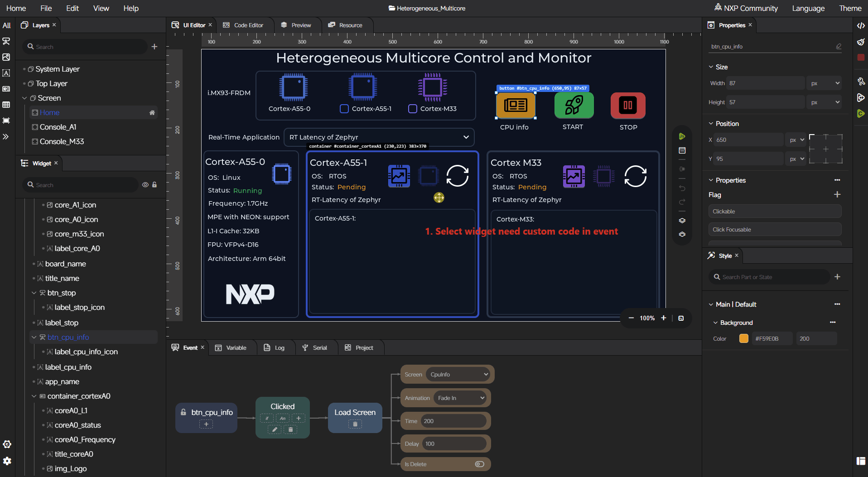
Task: Open the Serial tab
Action: pos(315,347)
